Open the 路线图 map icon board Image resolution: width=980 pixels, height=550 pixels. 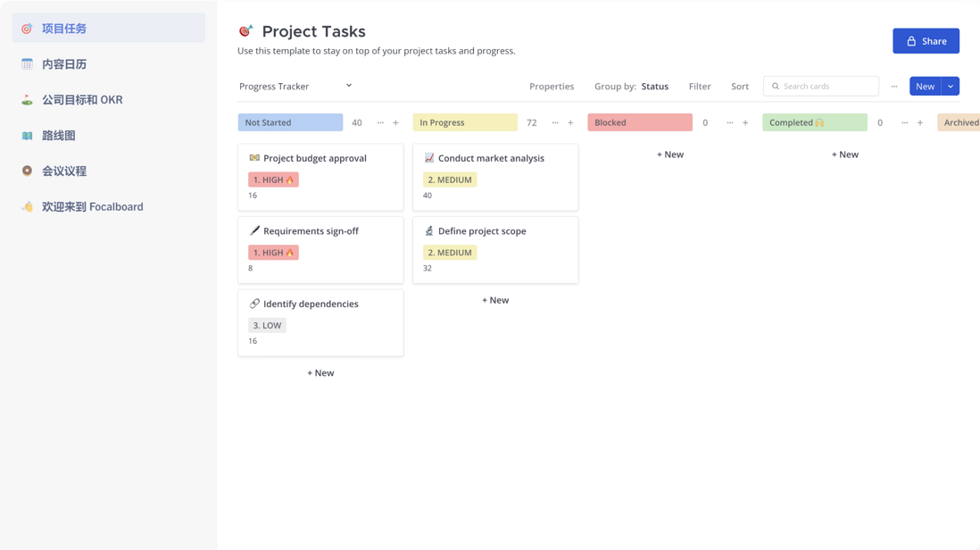(x=27, y=135)
